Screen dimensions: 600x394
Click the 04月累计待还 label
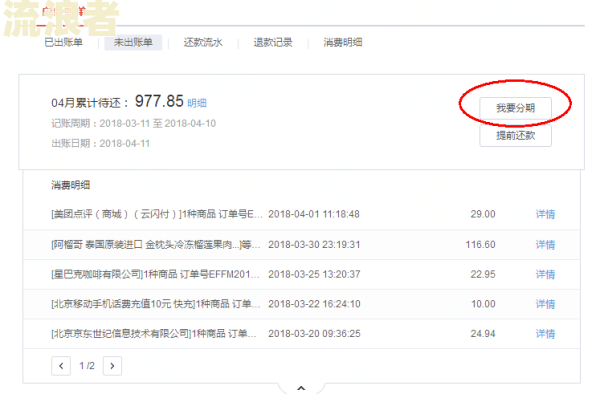click(x=90, y=103)
